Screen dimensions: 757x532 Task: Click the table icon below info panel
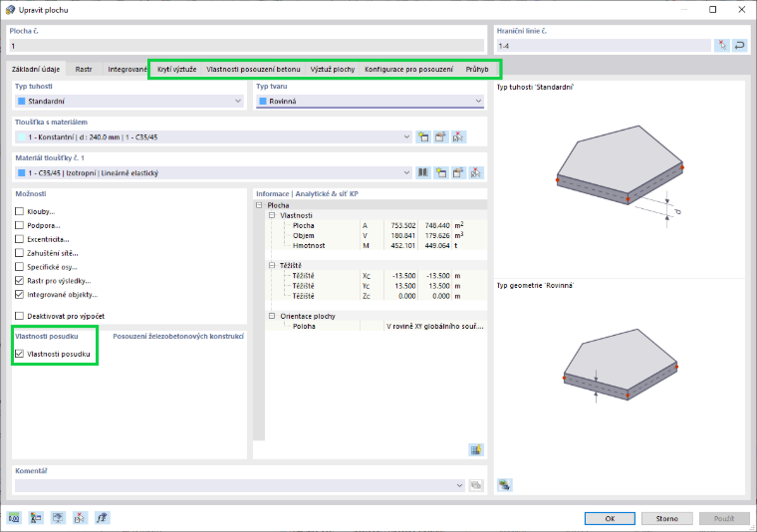(476, 449)
